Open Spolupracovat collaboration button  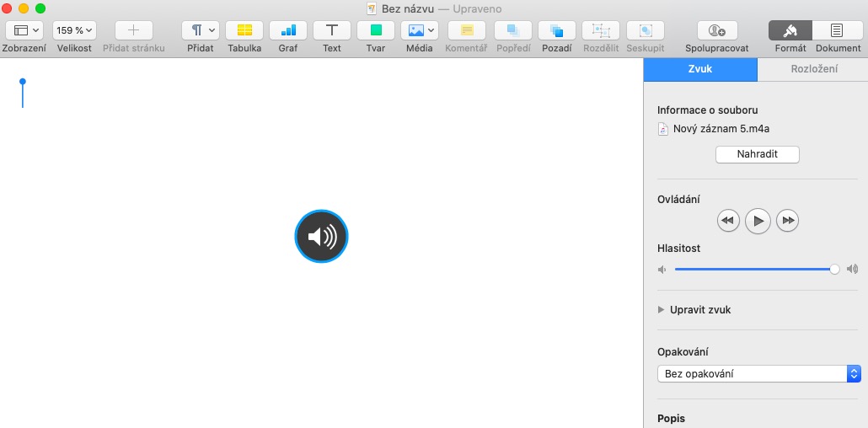point(717,30)
